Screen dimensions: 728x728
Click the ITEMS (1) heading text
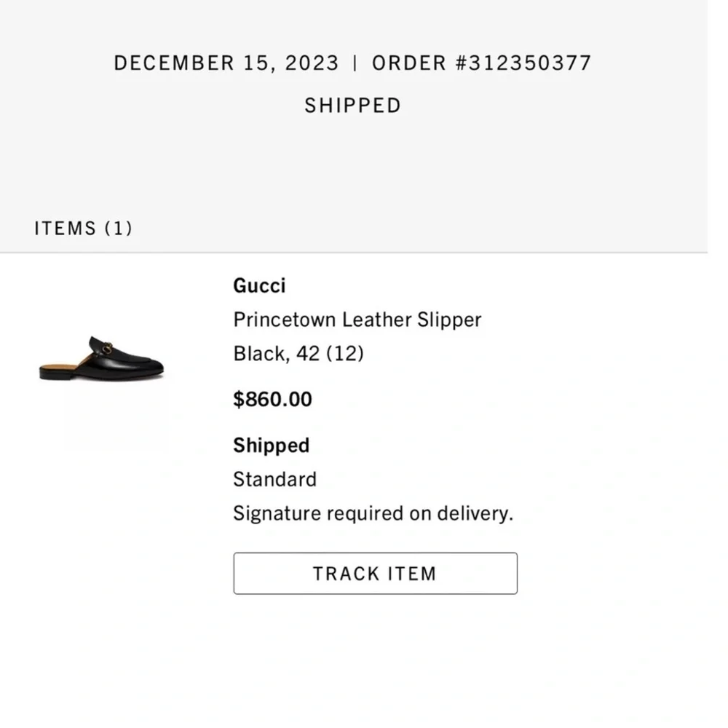tap(83, 228)
